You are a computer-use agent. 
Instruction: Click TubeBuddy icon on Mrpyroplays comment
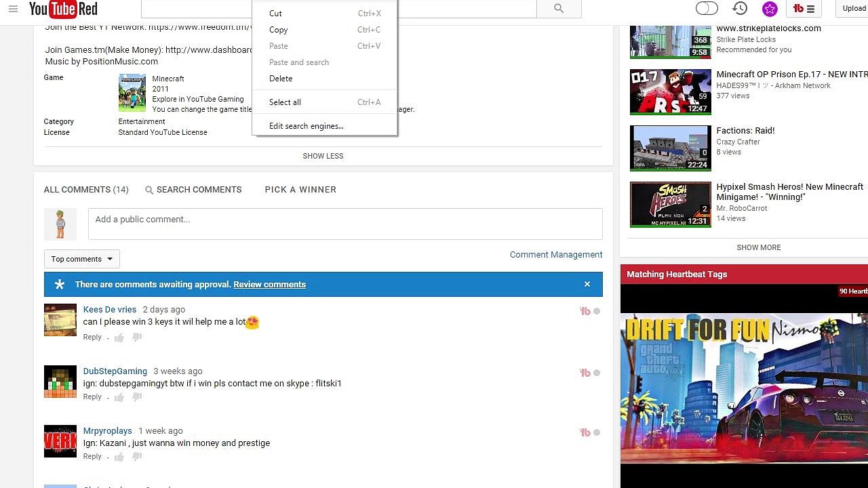pos(585,432)
